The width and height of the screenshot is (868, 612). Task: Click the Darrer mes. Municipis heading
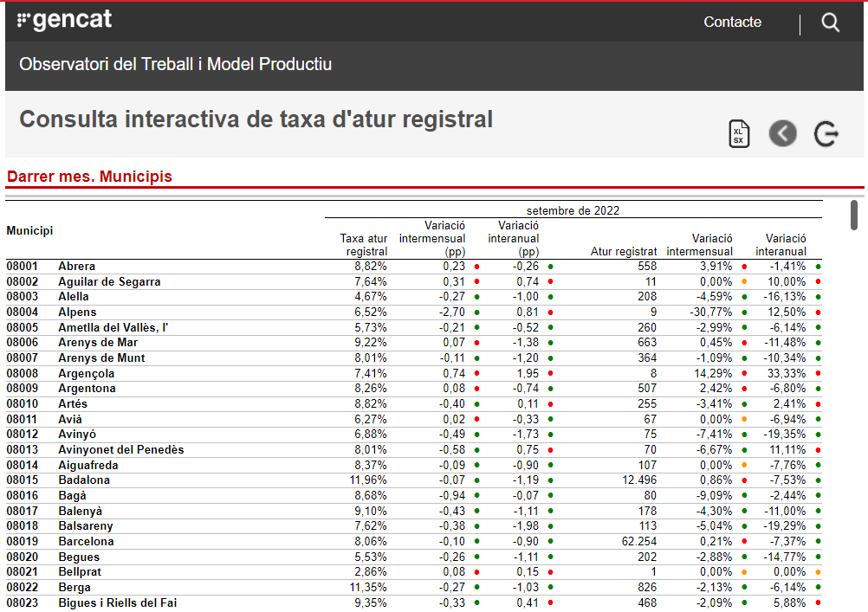(90, 177)
